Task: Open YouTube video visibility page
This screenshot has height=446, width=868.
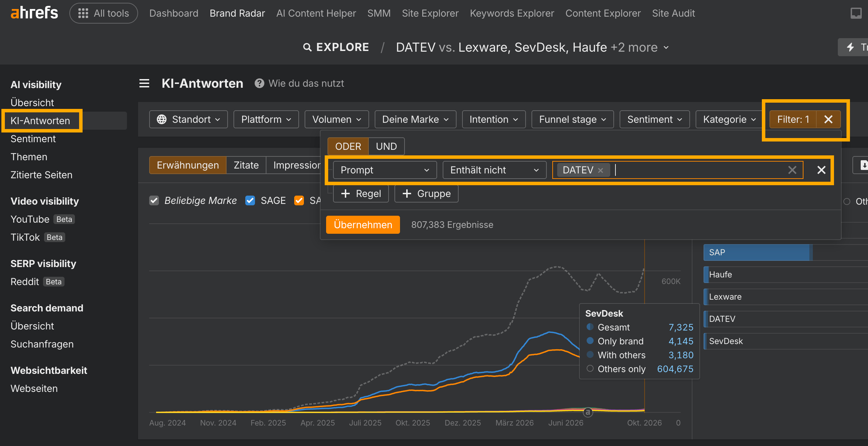Action: [30, 219]
